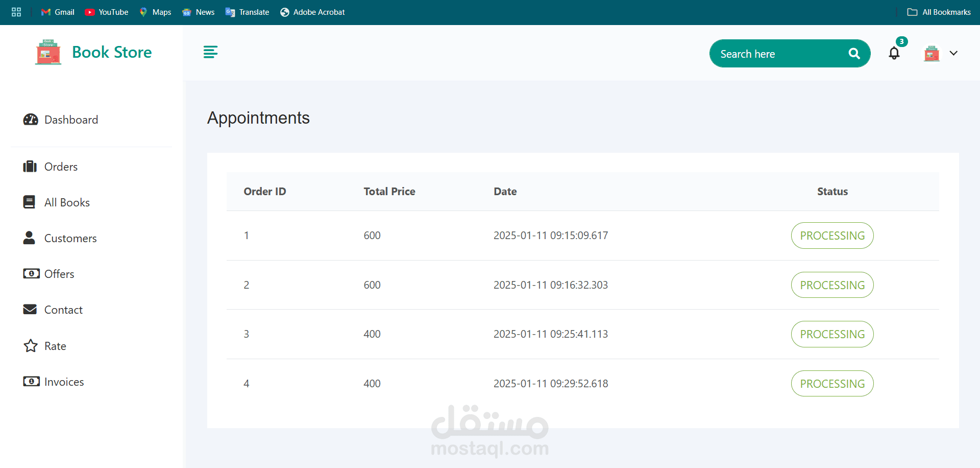Image resolution: width=980 pixels, height=468 pixels.
Task: Open the News bookmark
Action: pyautogui.click(x=198, y=12)
